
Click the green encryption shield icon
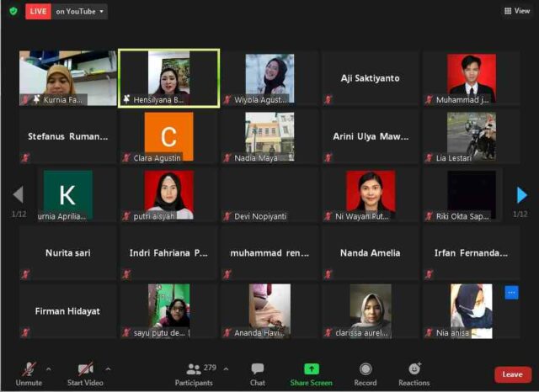pyautogui.click(x=13, y=11)
